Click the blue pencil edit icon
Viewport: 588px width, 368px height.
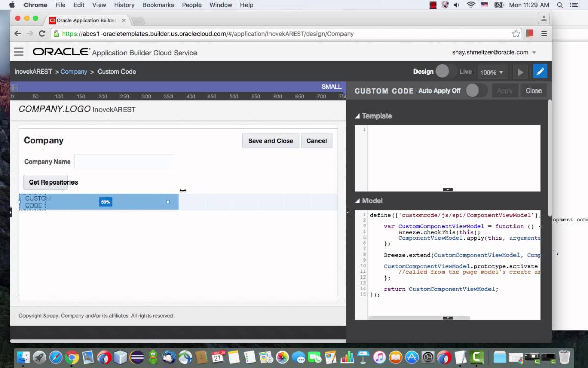pos(540,72)
